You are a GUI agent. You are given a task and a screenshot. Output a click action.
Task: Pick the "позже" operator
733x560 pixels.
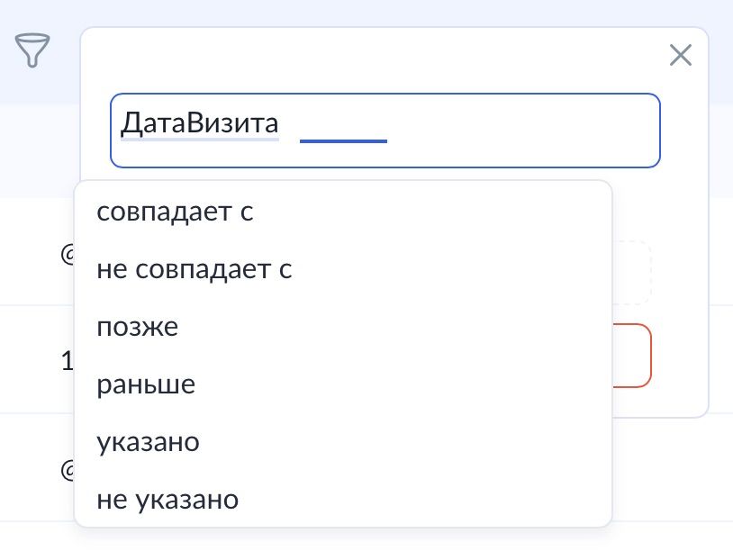pos(138,327)
